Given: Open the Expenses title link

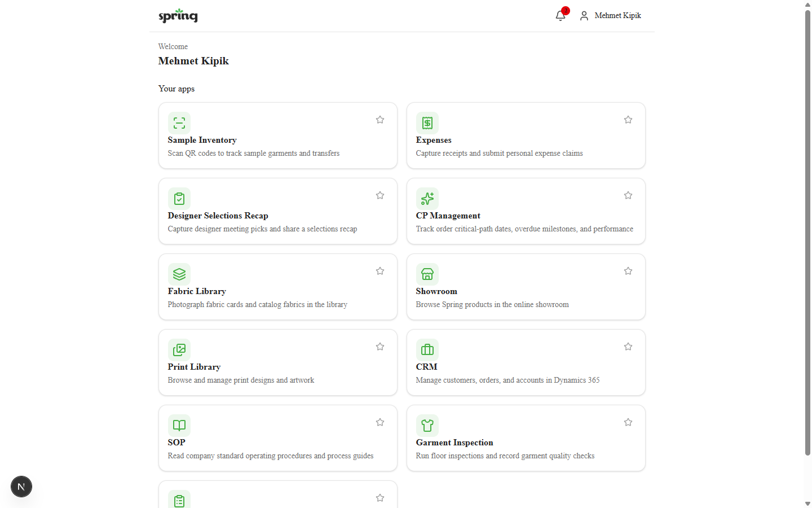Looking at the screenshot, I should click(x=434, y=140).
